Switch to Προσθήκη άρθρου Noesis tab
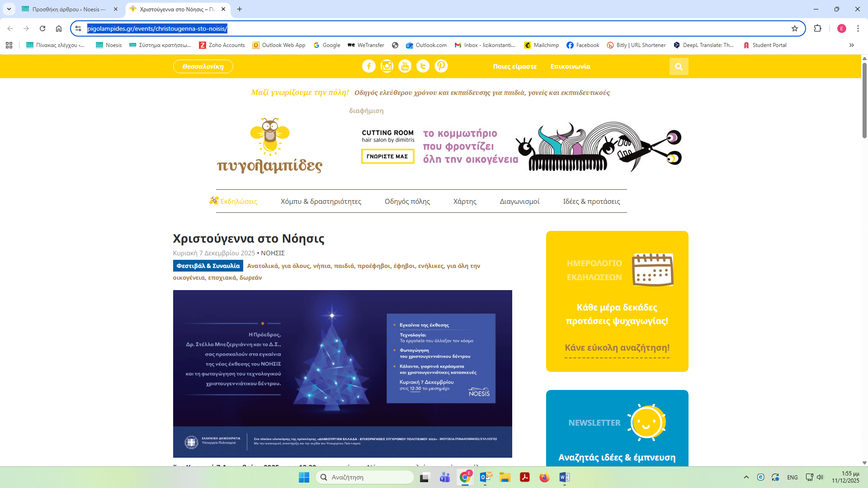Screen dimensions: 868x488 tap(69, 9)
